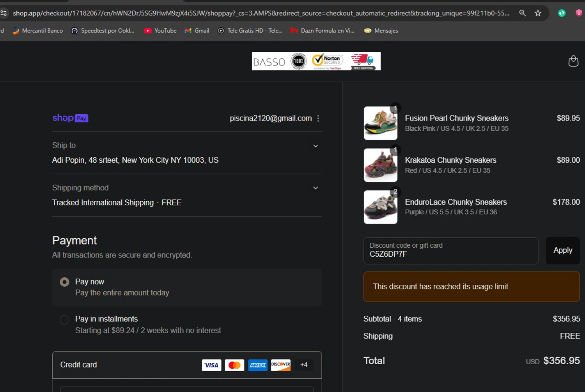Open the YouTube bookmark
585x392 pixels.
[160, 30]
